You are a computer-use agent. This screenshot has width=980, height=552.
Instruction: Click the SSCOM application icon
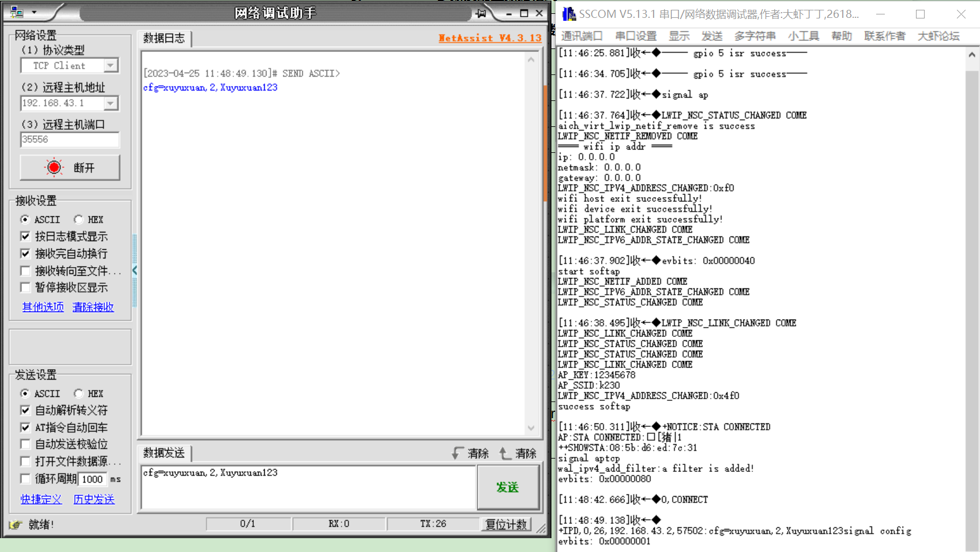coord(569,14)
